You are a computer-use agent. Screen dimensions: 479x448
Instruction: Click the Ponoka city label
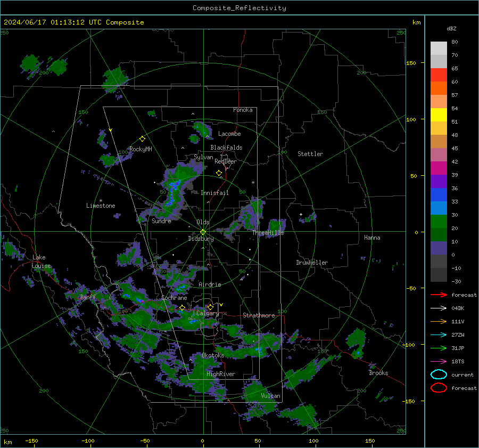point(243,110)
